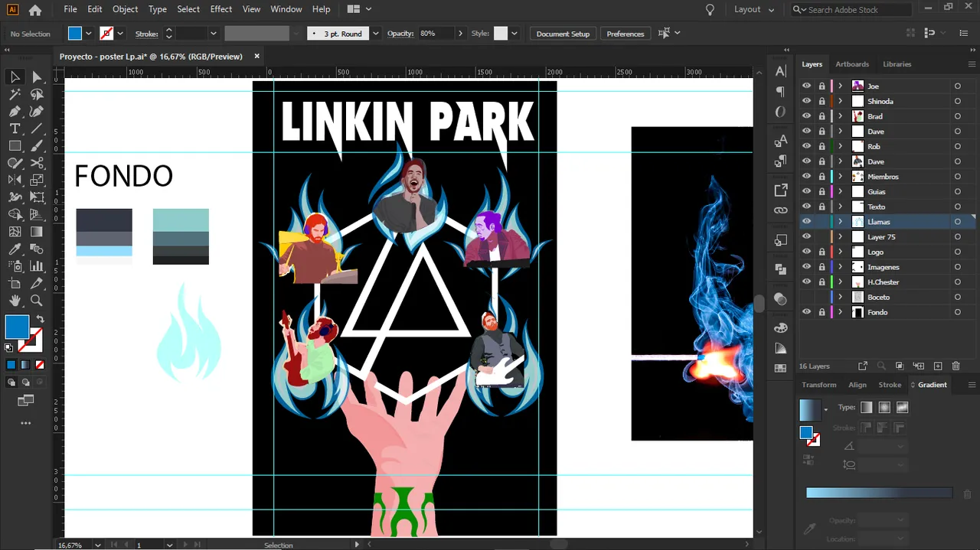Image resolution: width=980 pixels, height=550 pixels.
Task: Select the Paintbrush tool
Action: coord(37,145)
